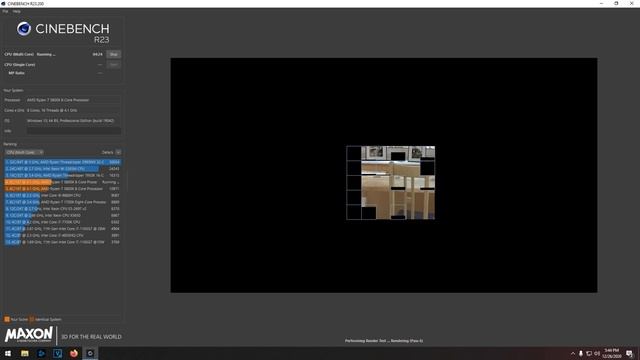This screenshot has width=640, height=360.
Task: Click the Maxon logo
Action: (29, 335)
